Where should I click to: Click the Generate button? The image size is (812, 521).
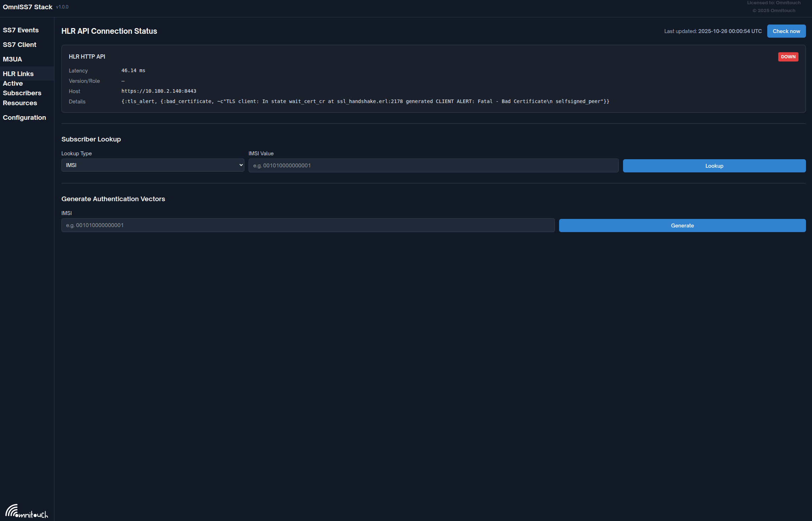coord(682,226)
